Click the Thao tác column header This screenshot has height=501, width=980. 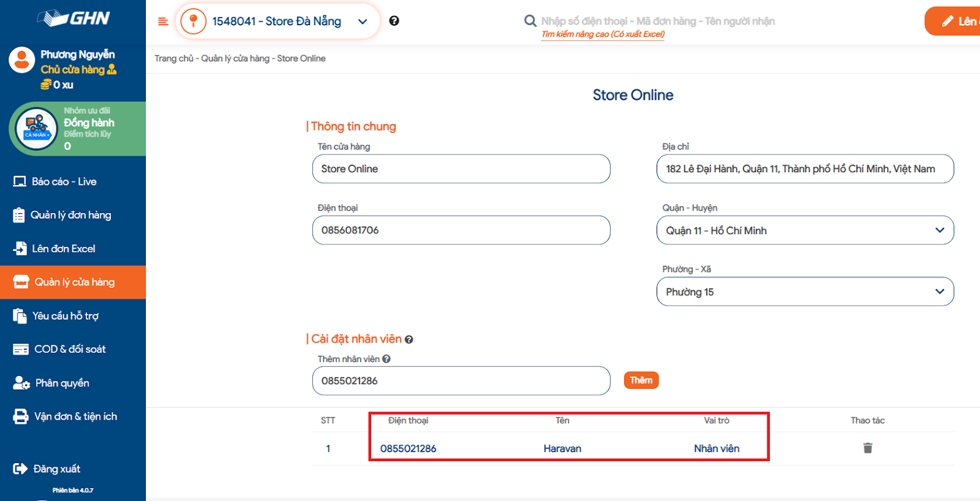coord(867,420)
